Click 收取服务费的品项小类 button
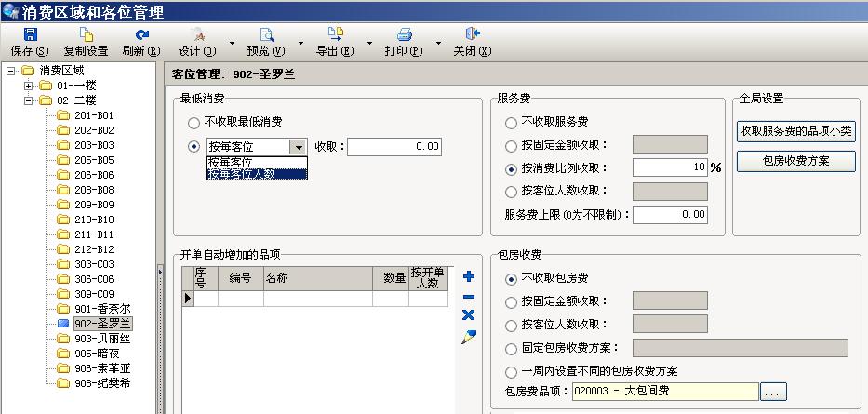Viewport: 868px width, 414px height. coord(795,131)
